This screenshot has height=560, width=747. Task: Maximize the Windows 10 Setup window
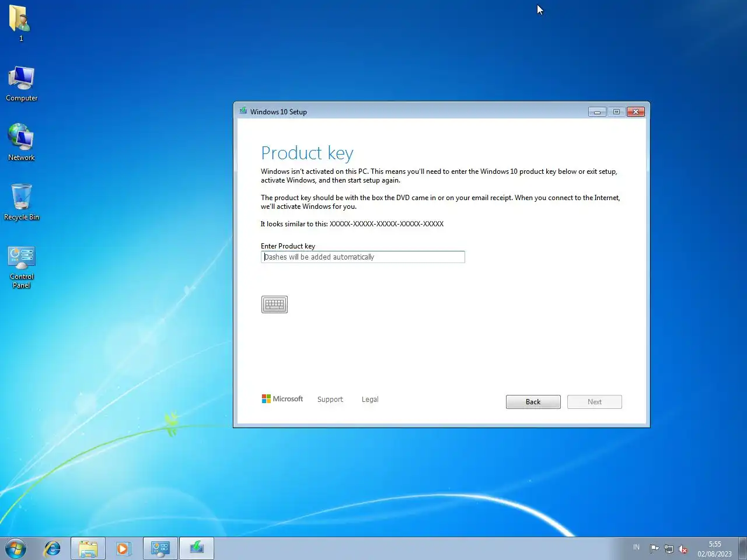616,111
